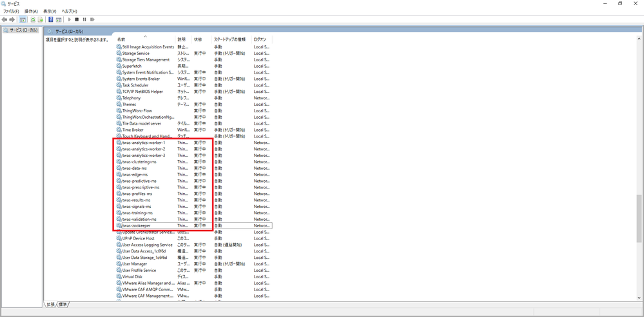
Task: Click the scrollbar up arrow at the top right
Action: [x=639, y=38]
